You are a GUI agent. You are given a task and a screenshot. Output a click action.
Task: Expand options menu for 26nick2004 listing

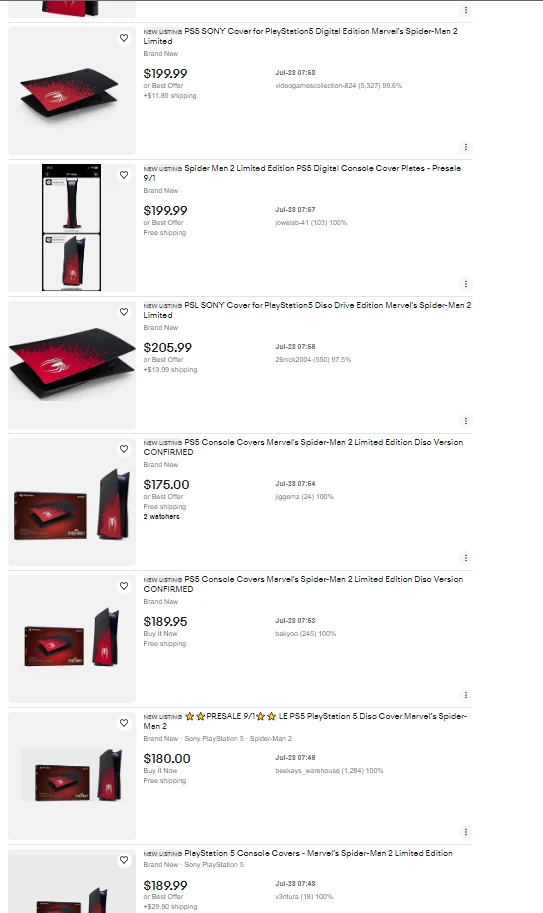[466, 420]
